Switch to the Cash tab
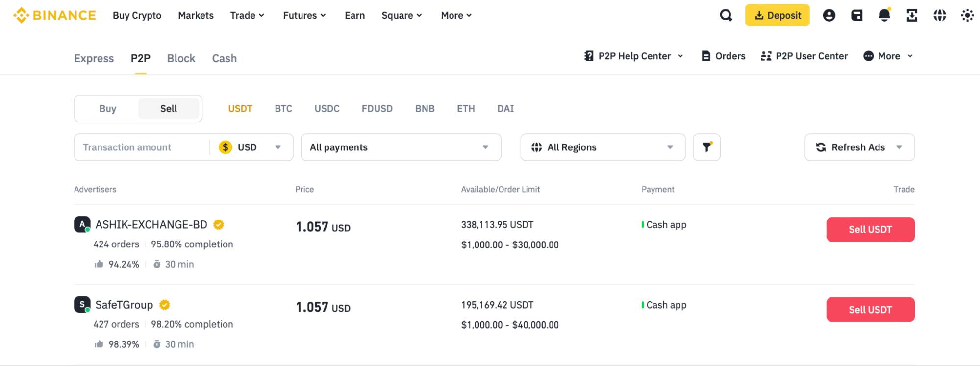This screenshot has width=980, height=366. [x=224, y=58]
